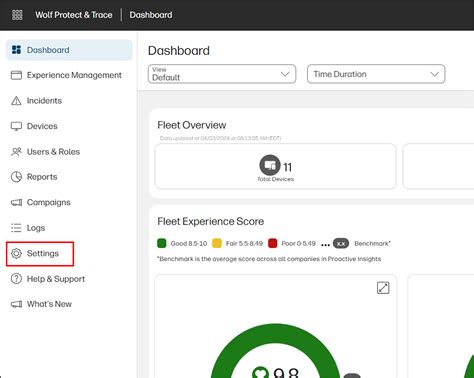Screen dimensions: 474x378
Task: Expand the Fleet Experience Score chart
Action: (x=383, y=288)
